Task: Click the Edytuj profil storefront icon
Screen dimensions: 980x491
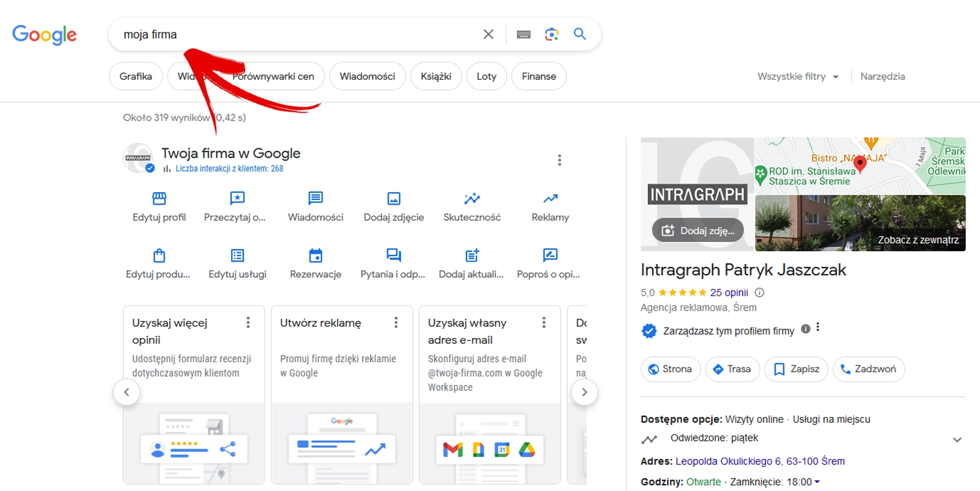Action: click(159, 198)
